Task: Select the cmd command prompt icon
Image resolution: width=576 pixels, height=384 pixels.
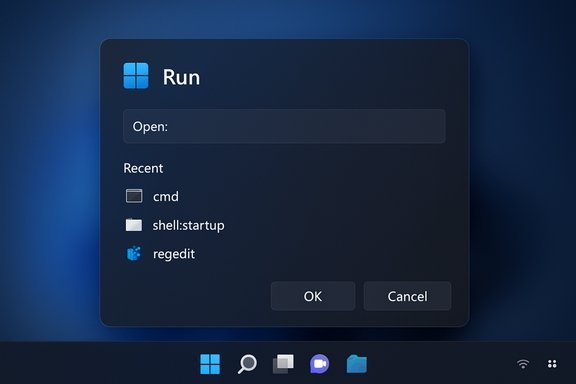Action: 134,196
